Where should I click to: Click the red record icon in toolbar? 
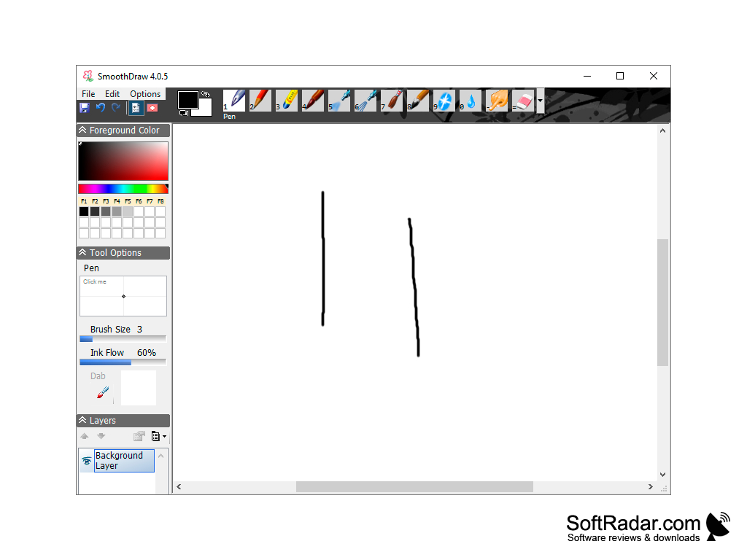[152, 108]
